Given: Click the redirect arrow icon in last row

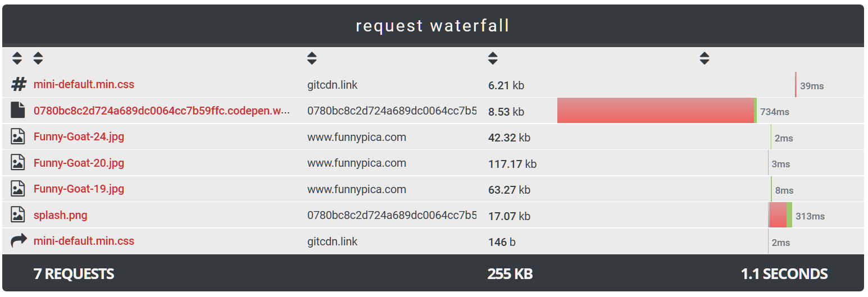Looking at the screenshot, I should click(19, 241).
